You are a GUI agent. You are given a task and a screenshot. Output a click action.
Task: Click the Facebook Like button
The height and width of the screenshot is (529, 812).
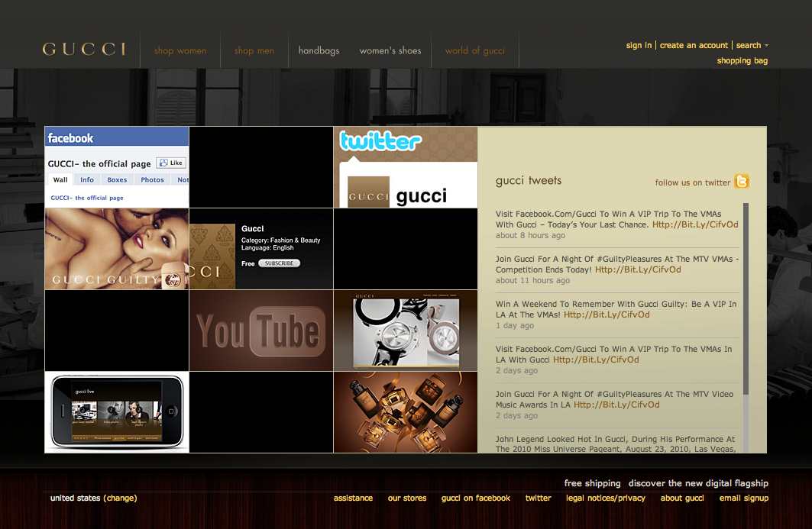click(171, 163)
